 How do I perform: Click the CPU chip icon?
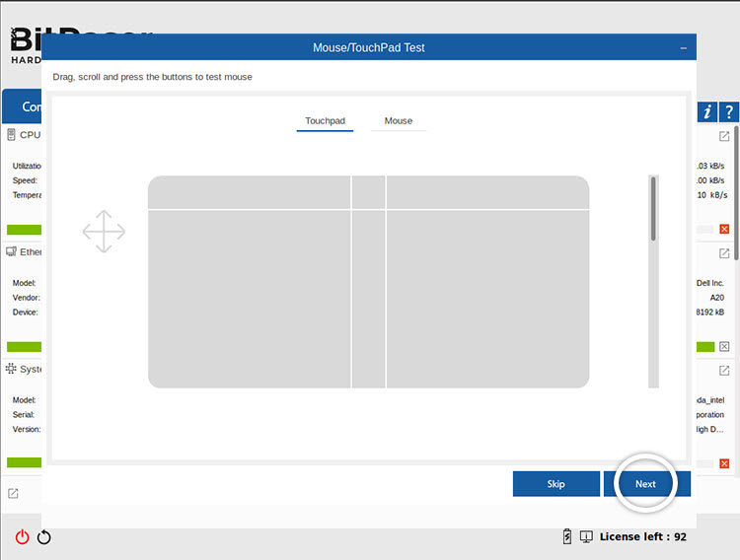coord(12,135)
